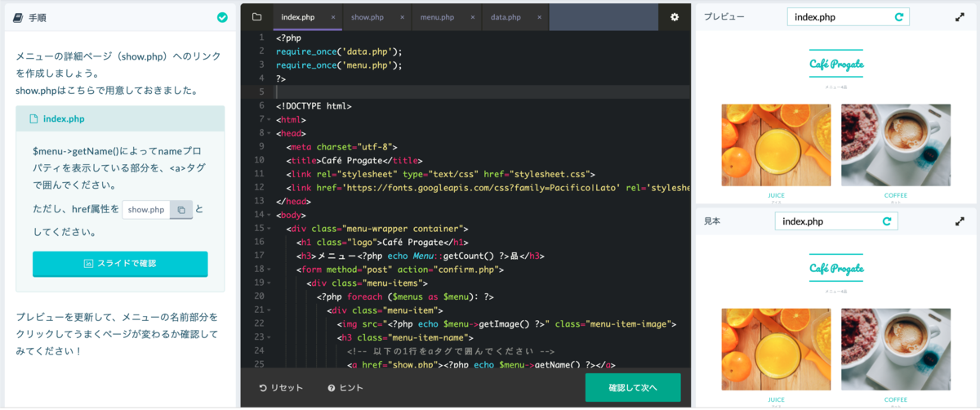Copy show.php text with the copy icon
This screenshot has height=410, width=980.
click(x=181, y=210)
